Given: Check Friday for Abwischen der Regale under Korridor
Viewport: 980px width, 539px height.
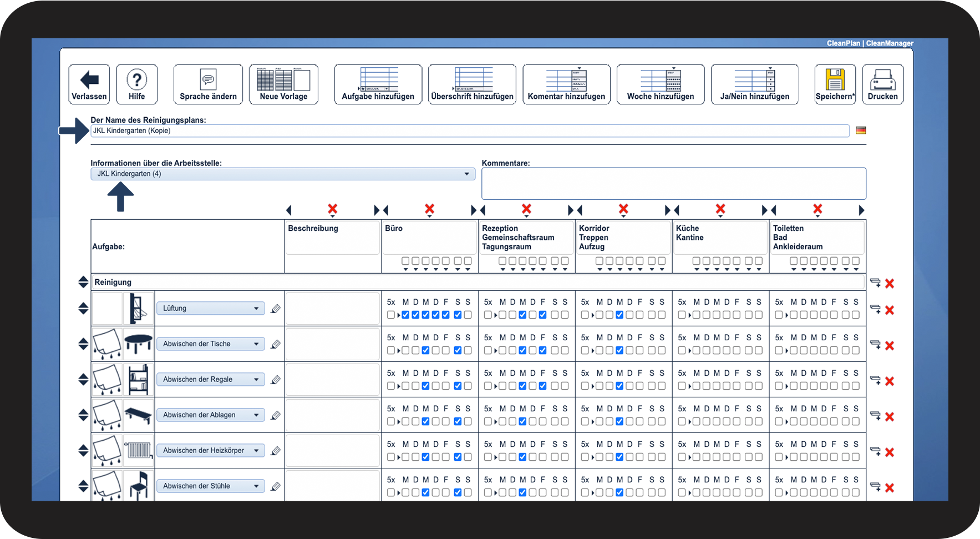Looking at the screenshot, I should pyautogui.click(x=640, y=386).
